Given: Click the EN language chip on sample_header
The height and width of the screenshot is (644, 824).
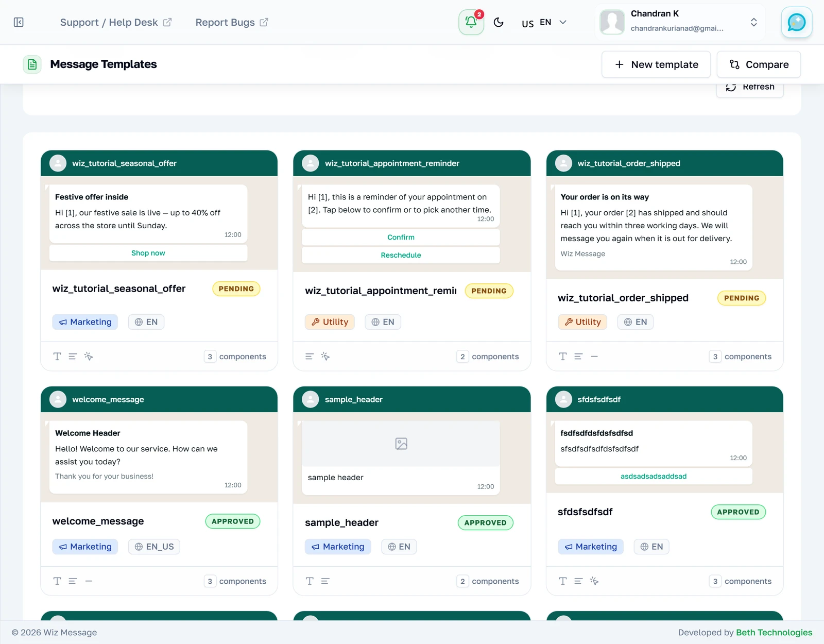Looking at the screenshot, I should click(x=399, y=547).
